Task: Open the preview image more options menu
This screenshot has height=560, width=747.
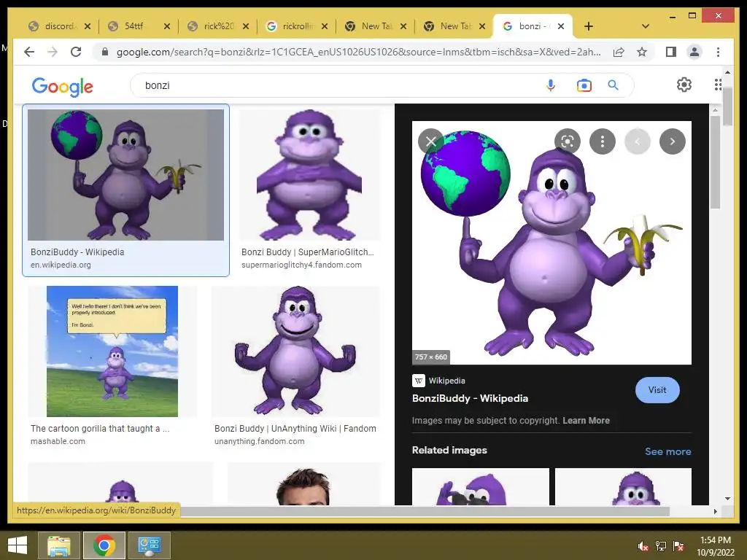Action: (x=603, y=141)
